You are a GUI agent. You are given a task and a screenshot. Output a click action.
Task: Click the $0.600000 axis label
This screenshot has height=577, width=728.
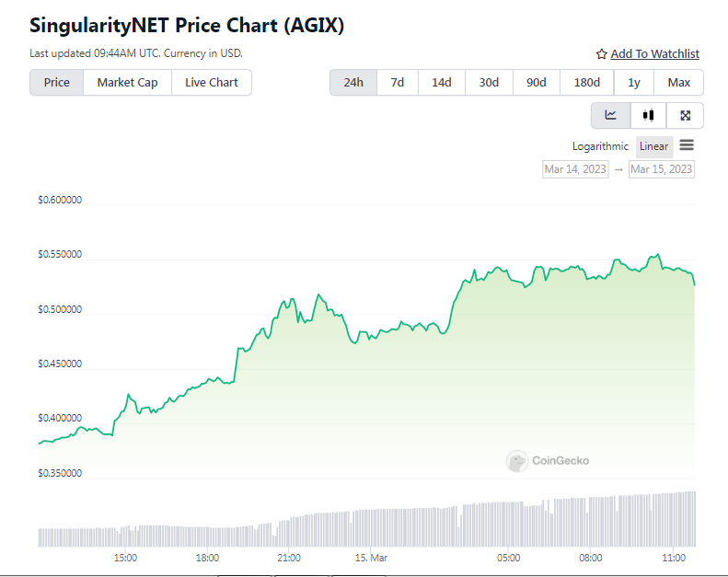point(60,200)
